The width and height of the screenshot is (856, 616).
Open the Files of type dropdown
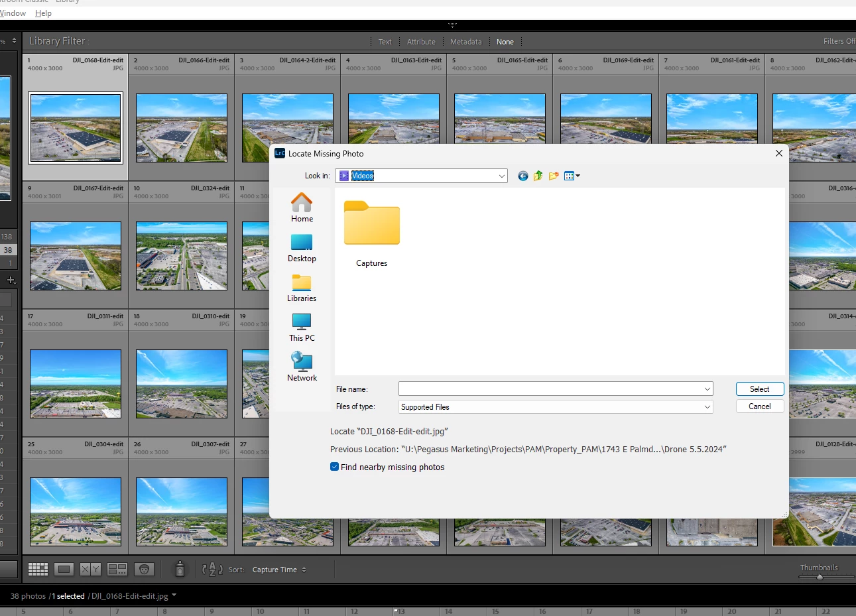point(556,407)
